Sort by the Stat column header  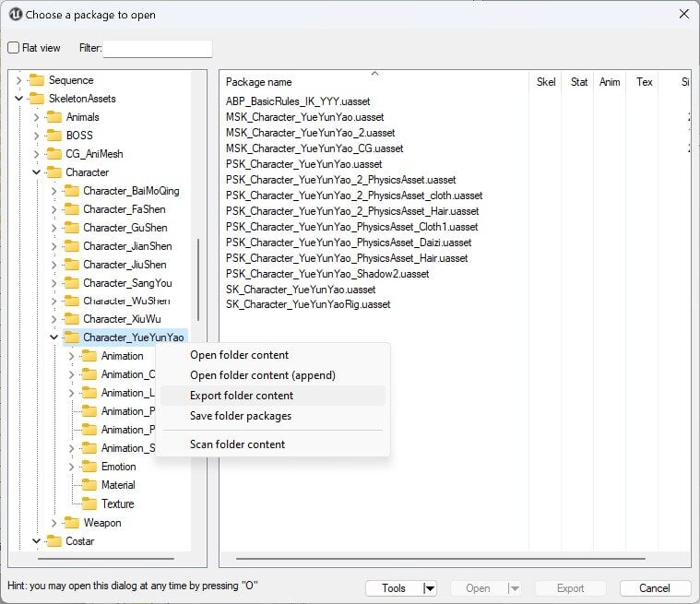point(578,82)
